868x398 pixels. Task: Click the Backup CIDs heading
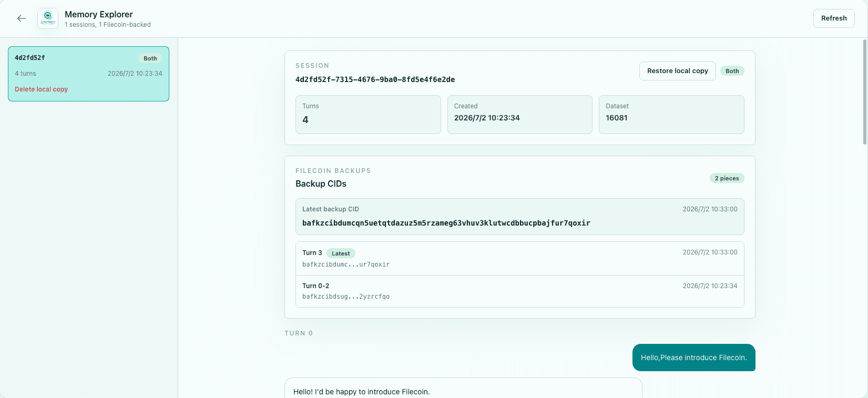[x=321, y=183]
